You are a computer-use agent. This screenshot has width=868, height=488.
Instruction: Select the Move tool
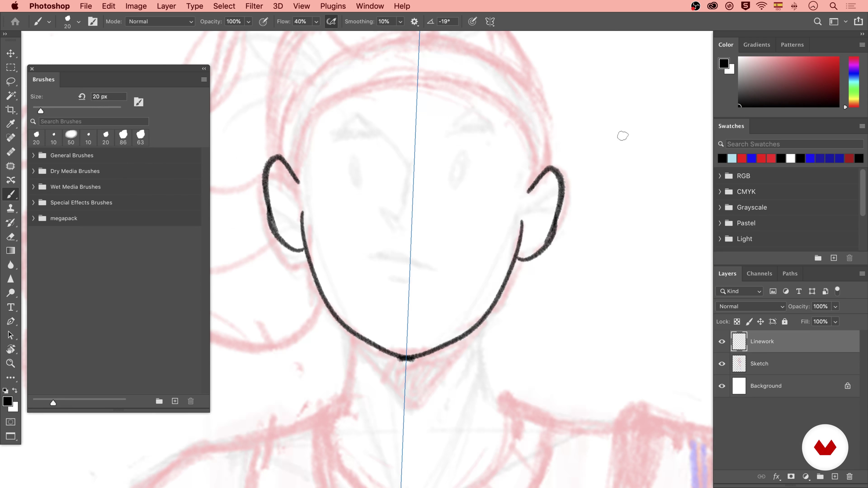click(x=11, y=54)
